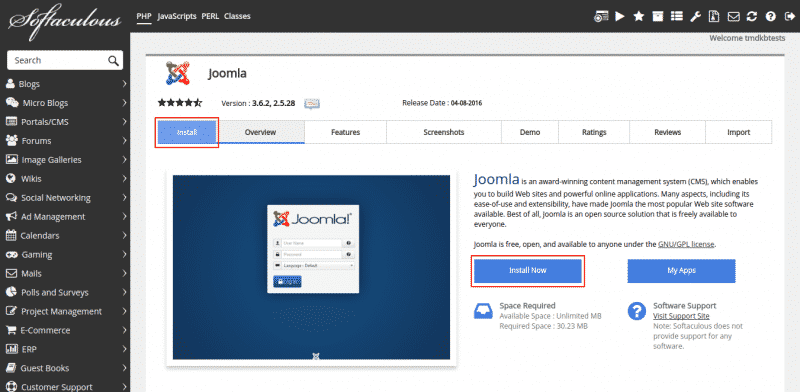This screenshot has width=800, height=392.
Task: Click the five-star rating display
Action: [x=180, y=103]
